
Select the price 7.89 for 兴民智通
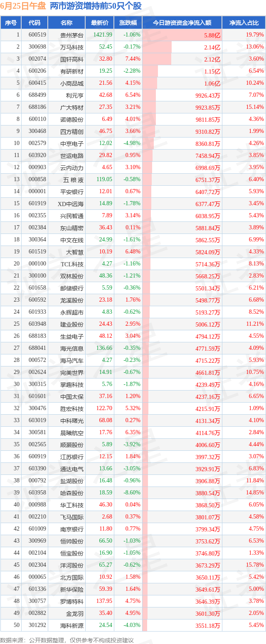[x=107, y=216]
